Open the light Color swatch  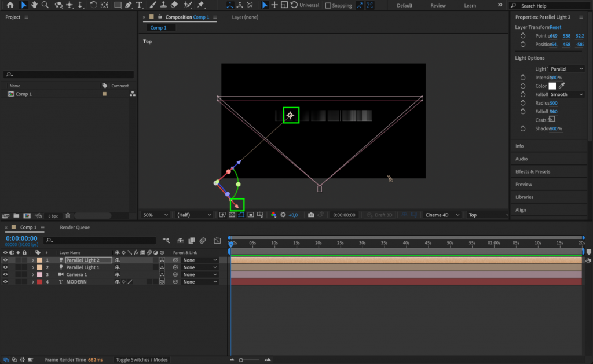pos(552,85)
